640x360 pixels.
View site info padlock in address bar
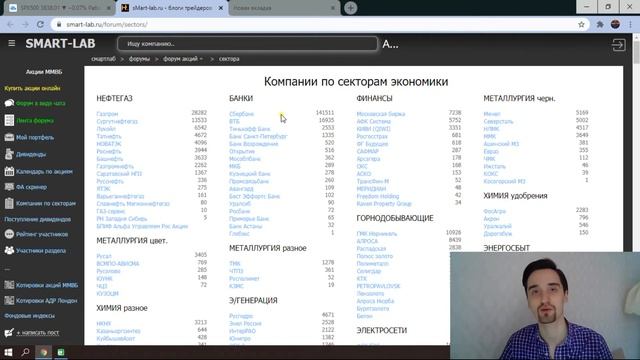[x=59, y=24]
